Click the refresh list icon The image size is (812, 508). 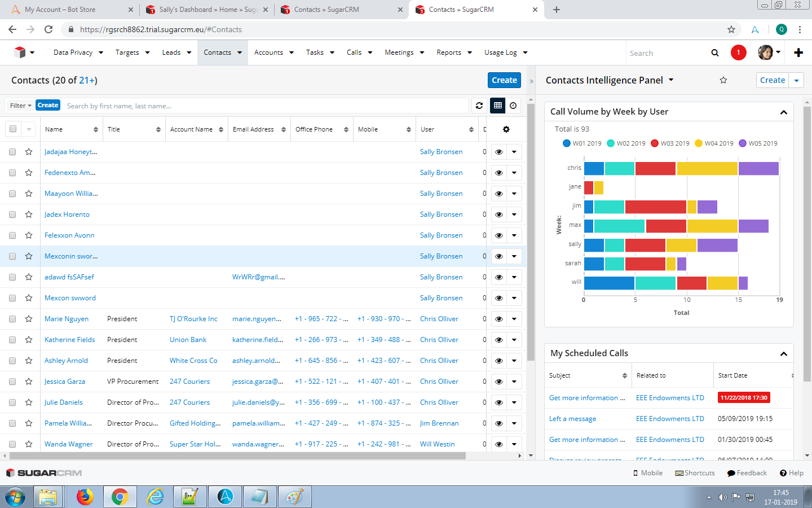click(479, 106)
